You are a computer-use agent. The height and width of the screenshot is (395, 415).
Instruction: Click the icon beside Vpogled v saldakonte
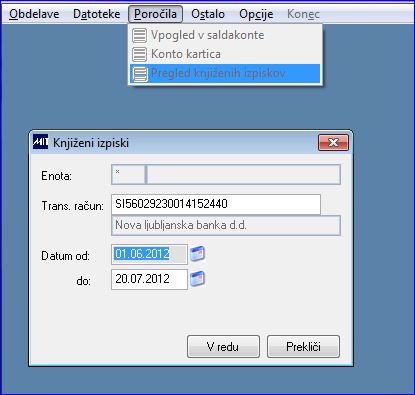click(139, 35)
